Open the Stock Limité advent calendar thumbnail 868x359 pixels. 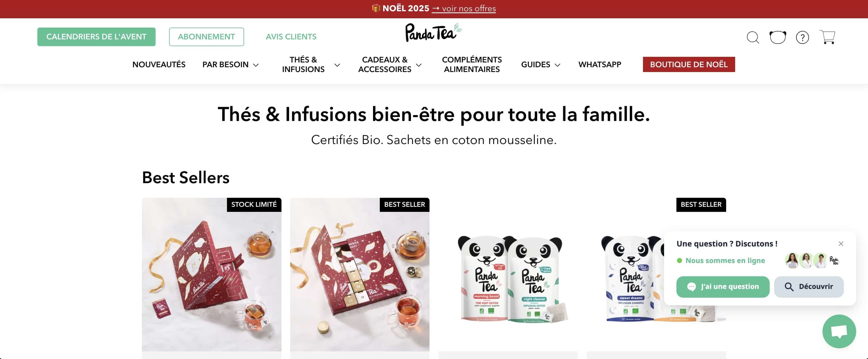[212, 275]
